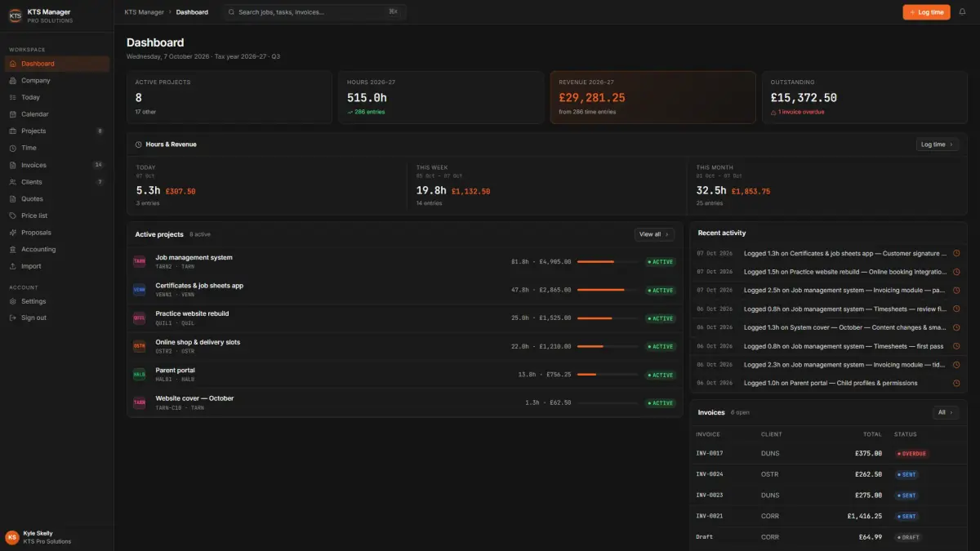Viewport: 980px width, 551px height.
Task: Open the Revenue 2026-27 stat card
Action: click(x=653, y=97)
